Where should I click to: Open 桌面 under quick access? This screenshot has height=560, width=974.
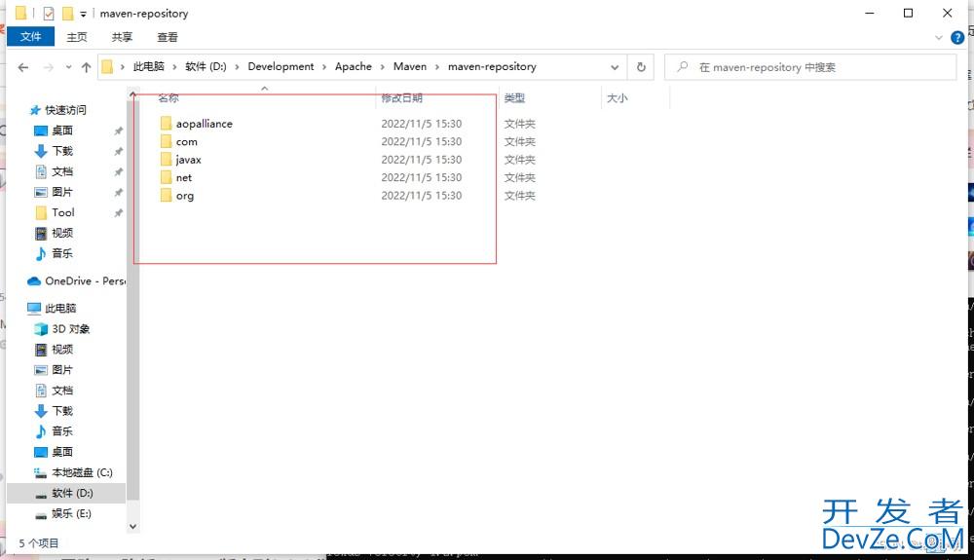(x=62, y=131)
